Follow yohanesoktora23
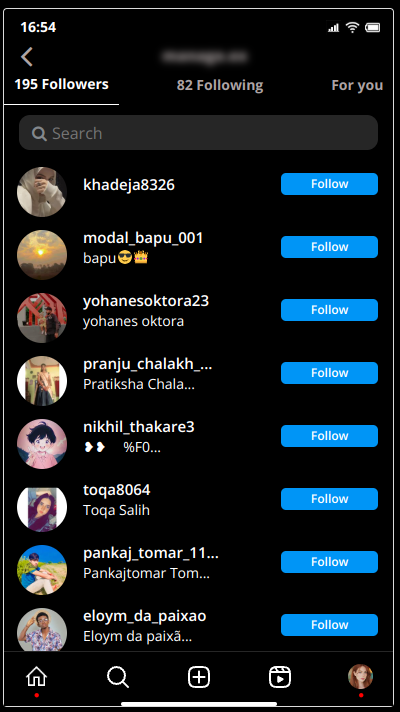The image size is (400, 712). coord(329,310)
